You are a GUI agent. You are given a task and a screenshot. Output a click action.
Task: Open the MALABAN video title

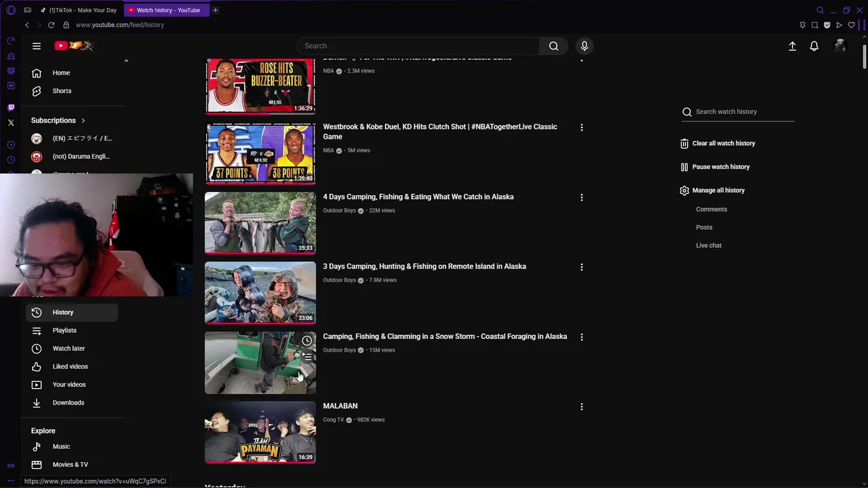(340, 406)
